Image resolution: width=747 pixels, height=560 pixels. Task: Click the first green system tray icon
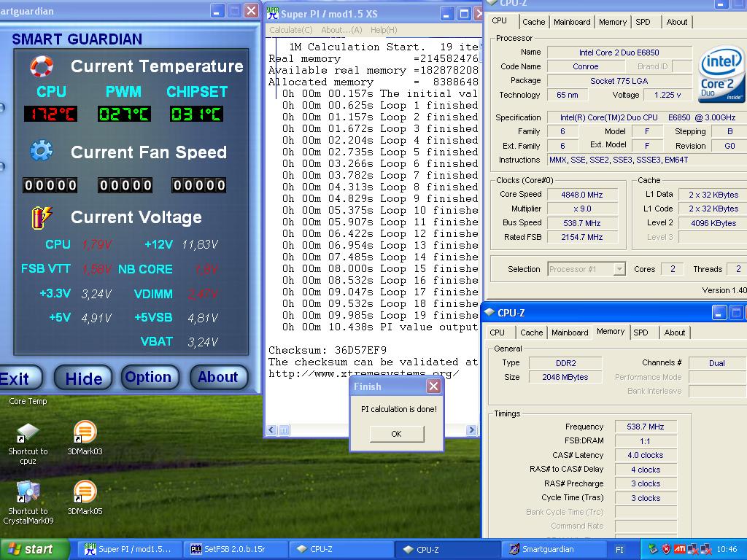(653, 549)
